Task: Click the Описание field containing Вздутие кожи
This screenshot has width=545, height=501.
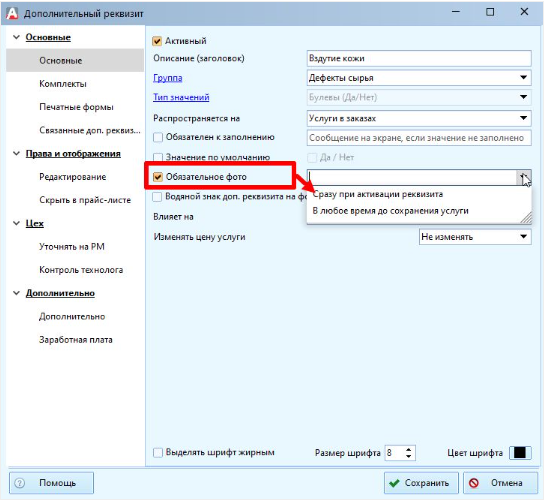Action: point(419,58)
